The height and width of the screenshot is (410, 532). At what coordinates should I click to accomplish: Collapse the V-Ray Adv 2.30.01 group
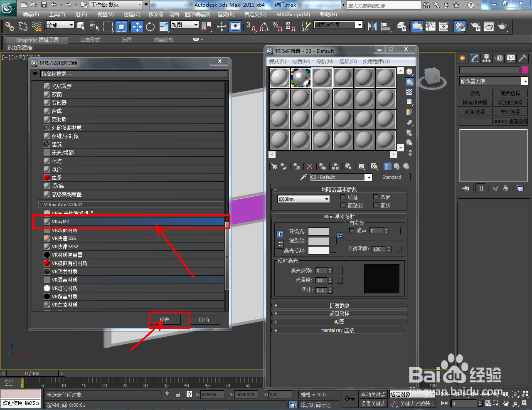point(131,205)
